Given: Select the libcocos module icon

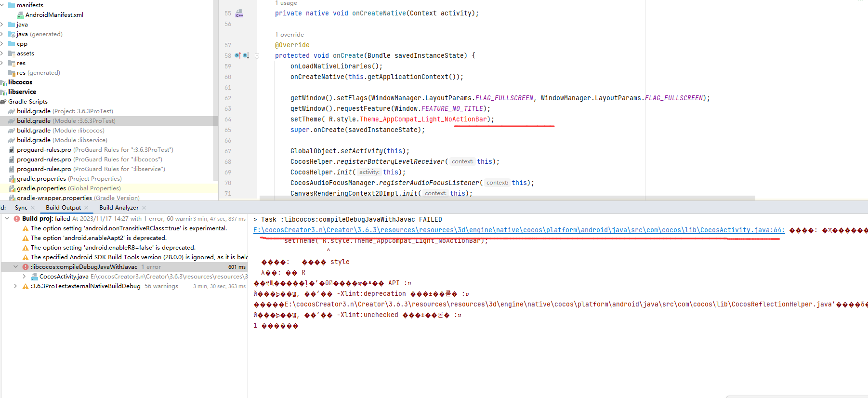Looking at the screenshot, I should 4,82.
